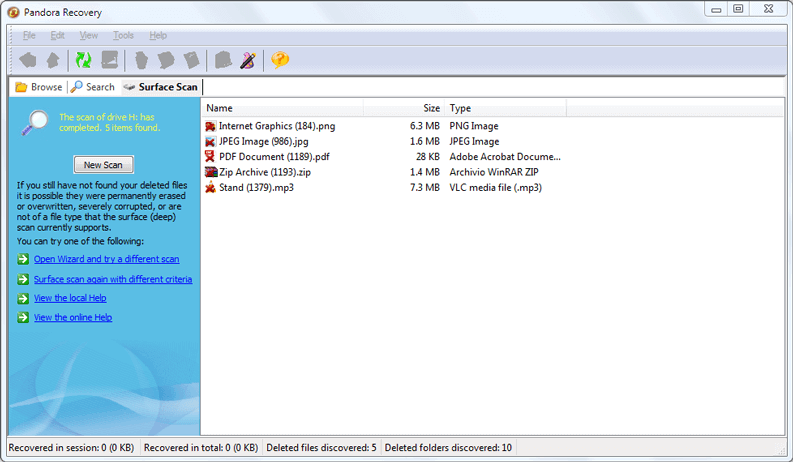Click the yellow Help question mark icon
This screenshot has height=462, width=793.
tap(280, 60)
